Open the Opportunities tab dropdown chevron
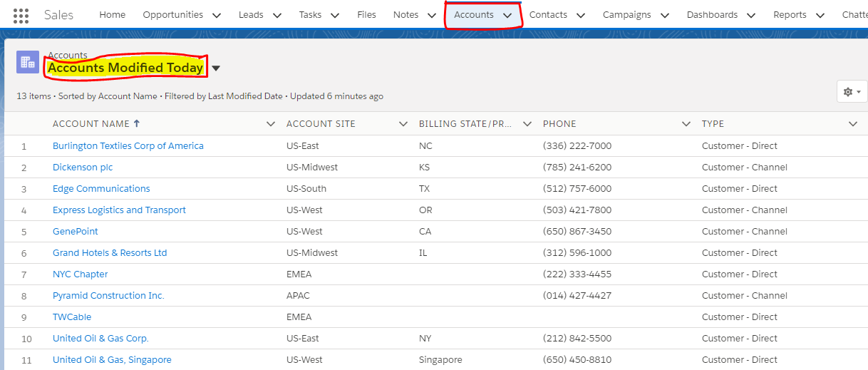The height and width of the screenshot is (370, 868). point(217,15)
